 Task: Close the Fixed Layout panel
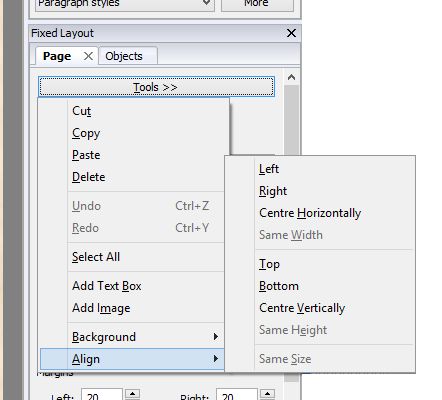tap(291, 33)
